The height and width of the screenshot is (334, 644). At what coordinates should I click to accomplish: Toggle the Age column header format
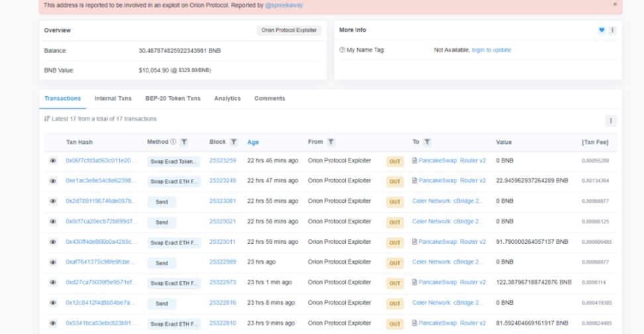tap(252, 142)
